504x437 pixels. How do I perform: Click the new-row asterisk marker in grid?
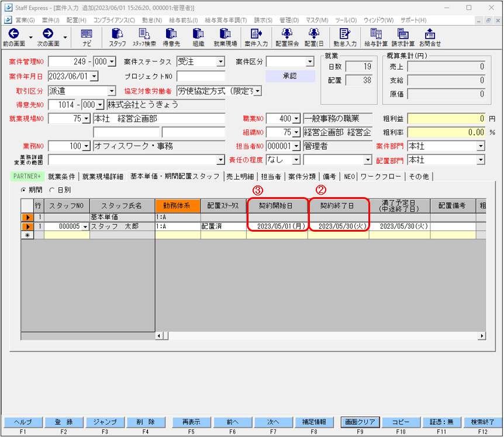27,235
